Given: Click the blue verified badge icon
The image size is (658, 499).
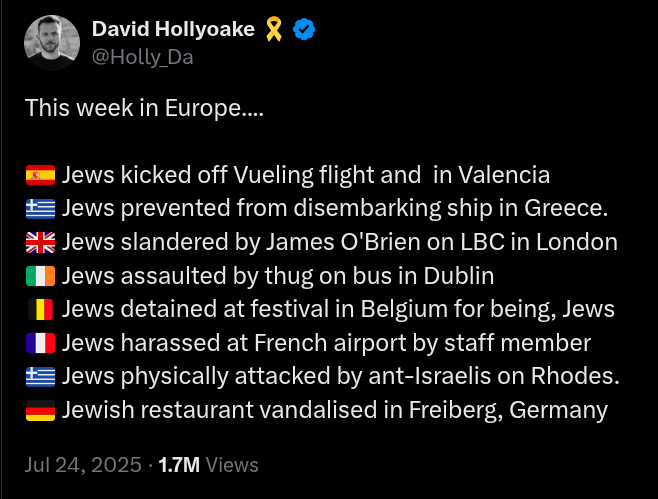Looking at the screenshot, I should point(305,31).
